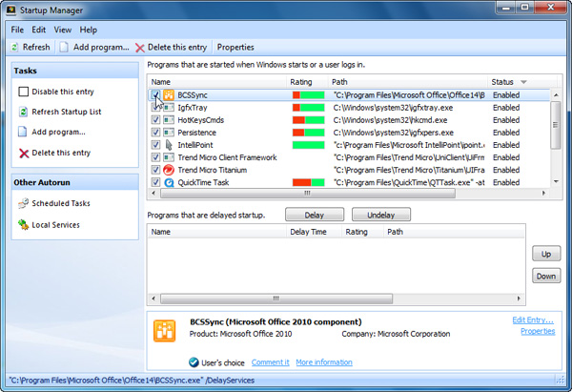Click the startup list vertical scrollbar down arrow
The image size is (572, 392).
point(556,181)
